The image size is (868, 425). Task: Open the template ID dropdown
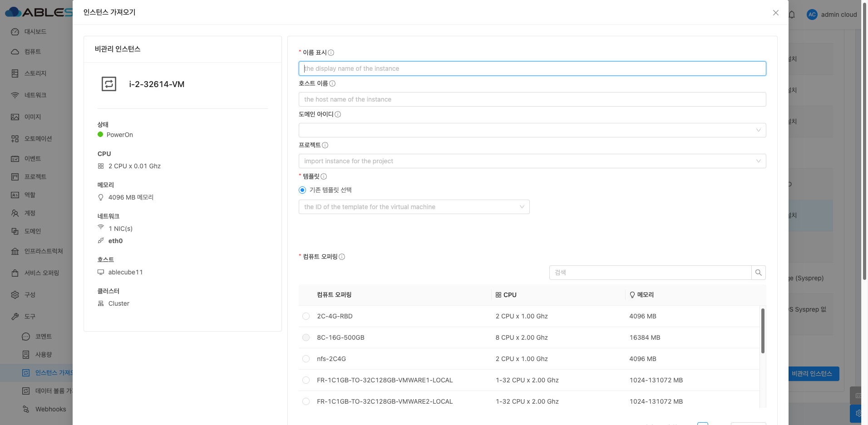[414, 207]
